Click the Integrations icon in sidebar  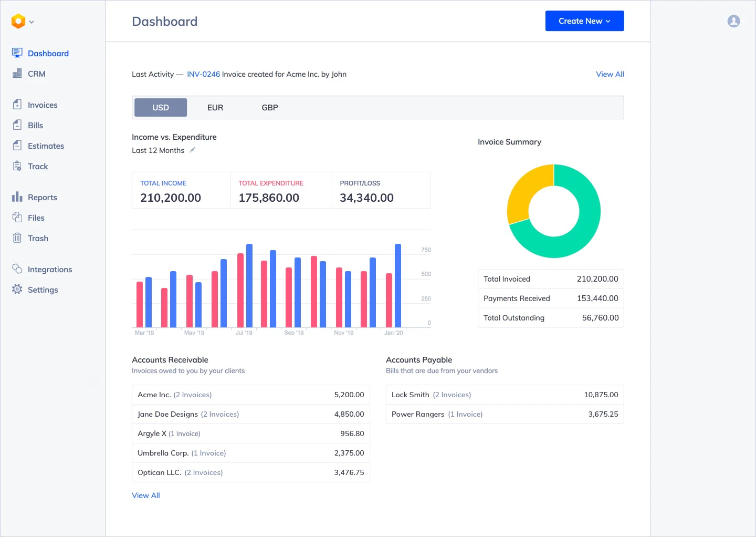pos(17,269)
